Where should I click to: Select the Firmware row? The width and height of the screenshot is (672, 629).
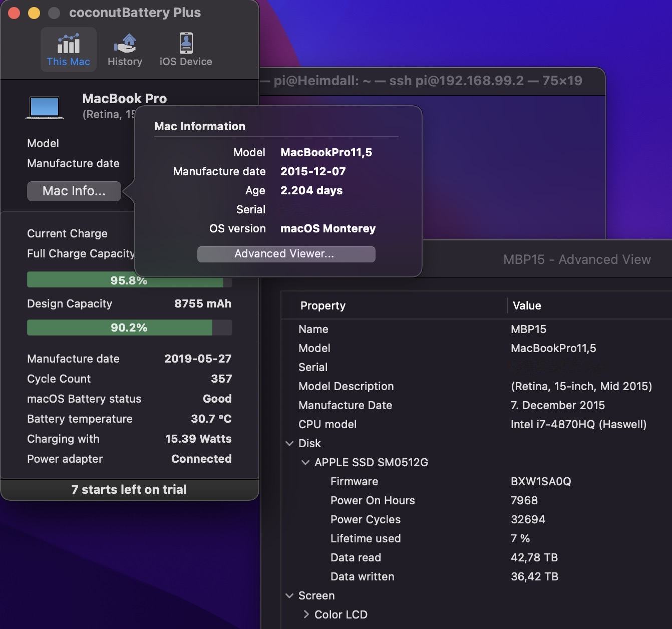[x=476, y=481]
